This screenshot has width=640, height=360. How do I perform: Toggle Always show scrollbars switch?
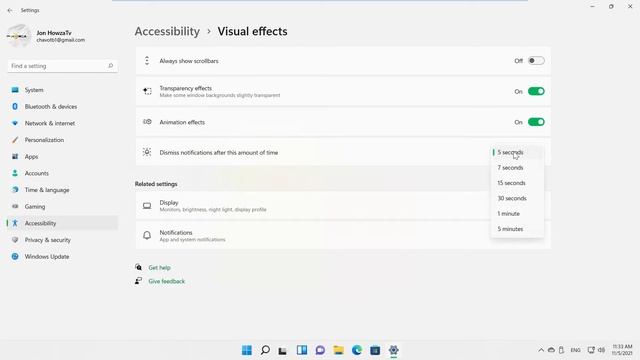tap(536, 61)
